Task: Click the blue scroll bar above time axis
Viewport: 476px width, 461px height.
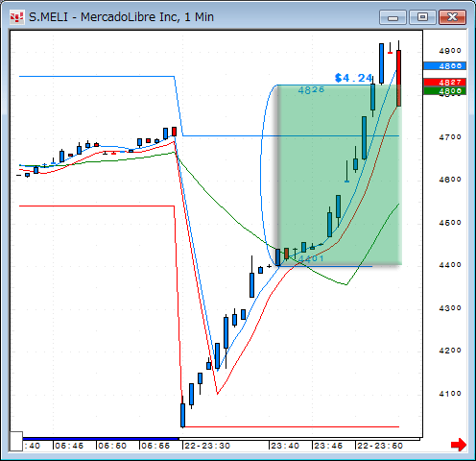Action: click(101, 439)
